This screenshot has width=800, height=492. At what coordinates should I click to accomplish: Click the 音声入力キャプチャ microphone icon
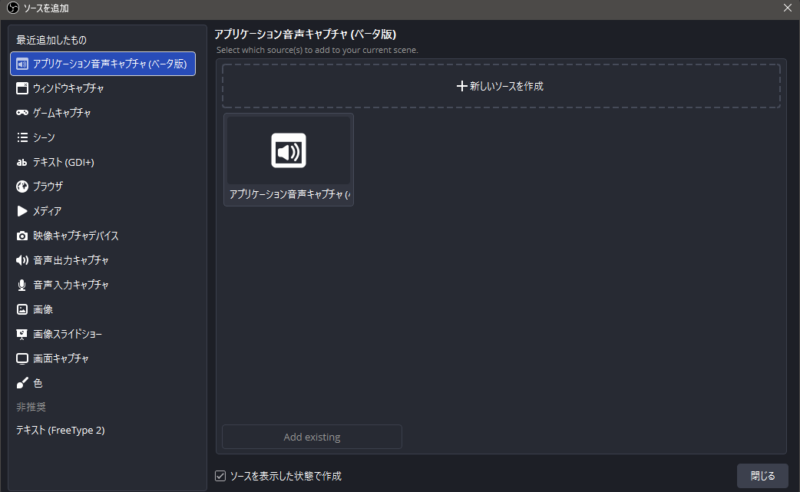22,285
